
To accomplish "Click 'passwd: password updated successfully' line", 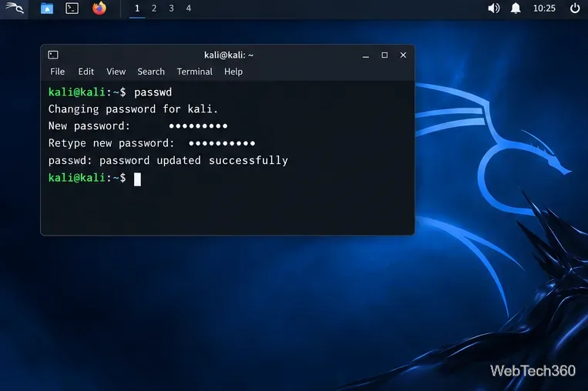I will [x=168, y=161].
